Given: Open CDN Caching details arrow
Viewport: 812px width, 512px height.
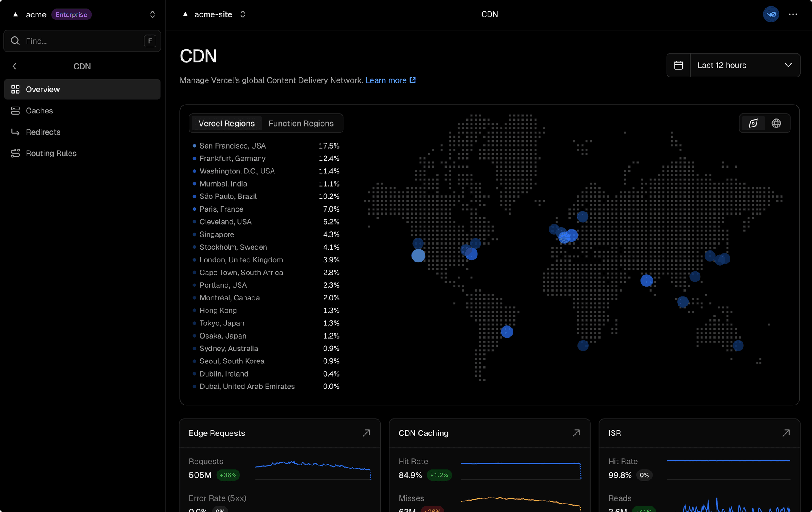Looking at the screenshot, I should (576, 433).
